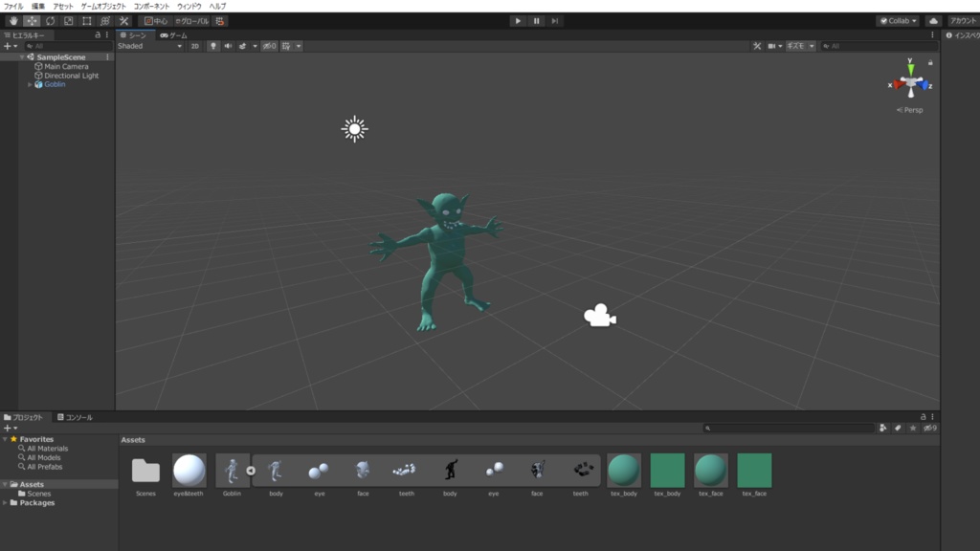
Task: Click the cloud services icon
Action: [x=933, y=21]
